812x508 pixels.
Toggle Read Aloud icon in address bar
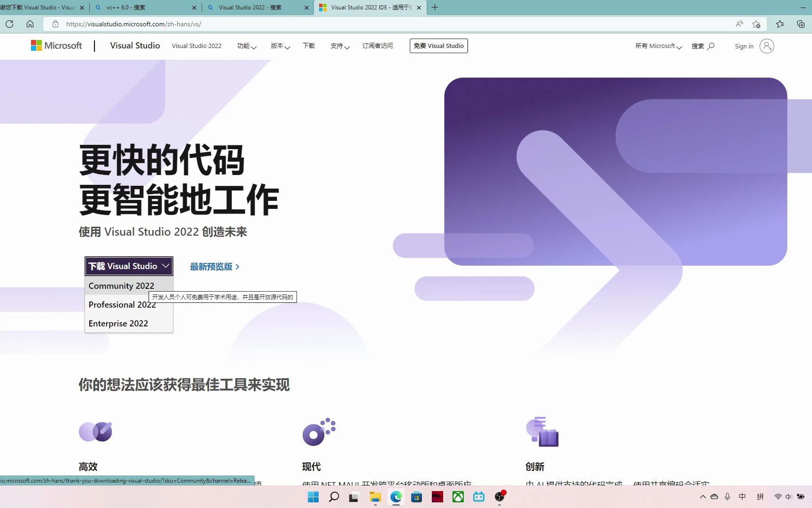pos(739,24)
